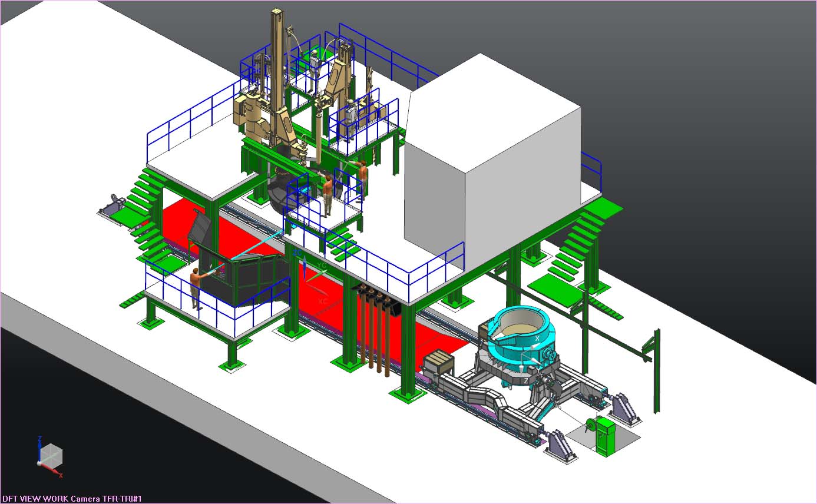Select the dark shielded cabin on lower platform
This screenshot has height=504, width=817.
(x=253, y=277)
